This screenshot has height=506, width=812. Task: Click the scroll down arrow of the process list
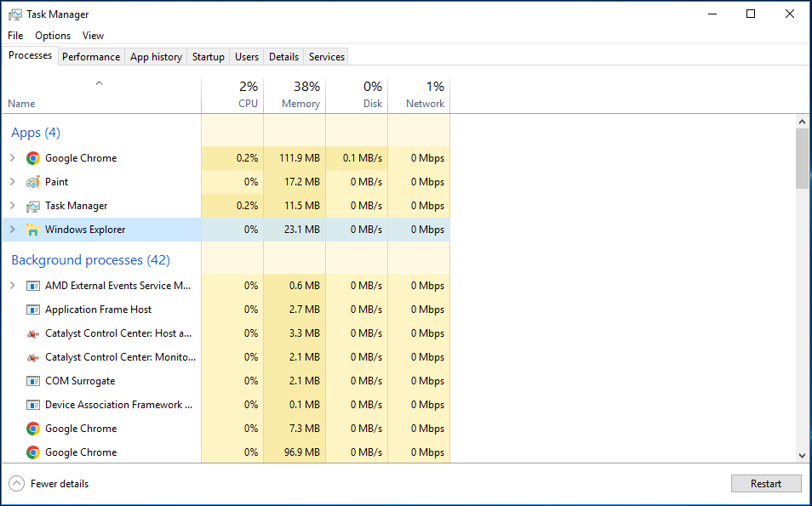coord(802,456)
